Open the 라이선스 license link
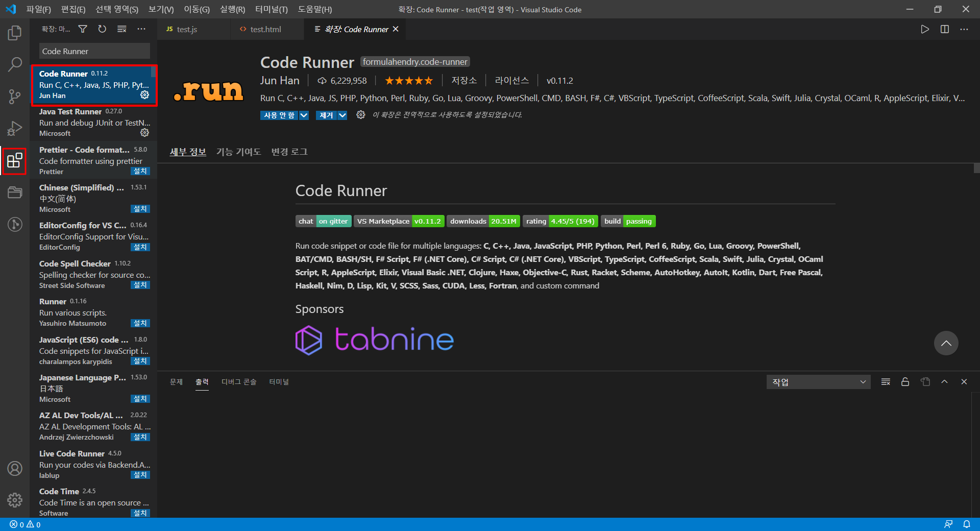980x531 pixels. [x=512, y=81]
